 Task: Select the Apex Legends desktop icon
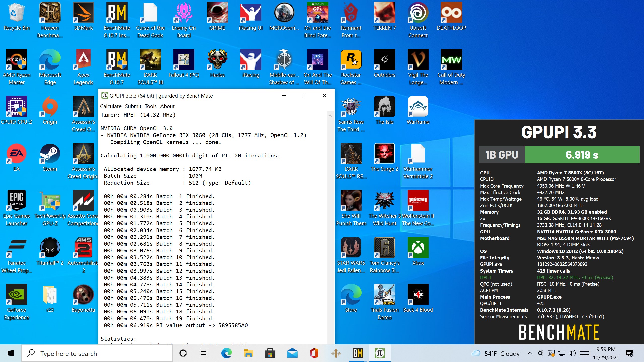83,67
